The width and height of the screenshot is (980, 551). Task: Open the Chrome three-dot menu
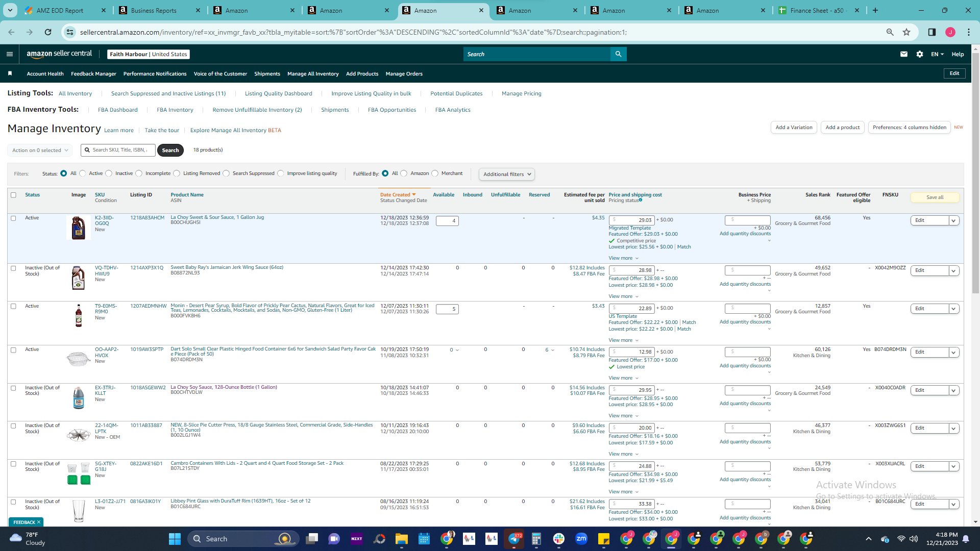969,32
